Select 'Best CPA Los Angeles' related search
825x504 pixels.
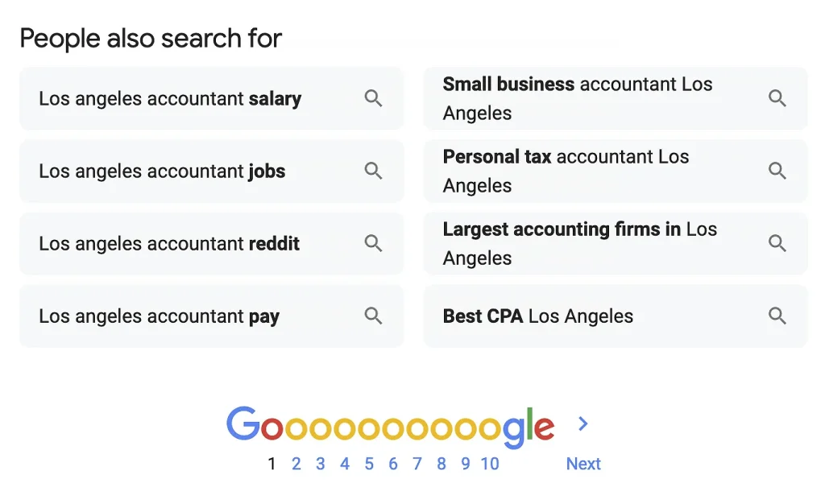[x=538, y=316]
